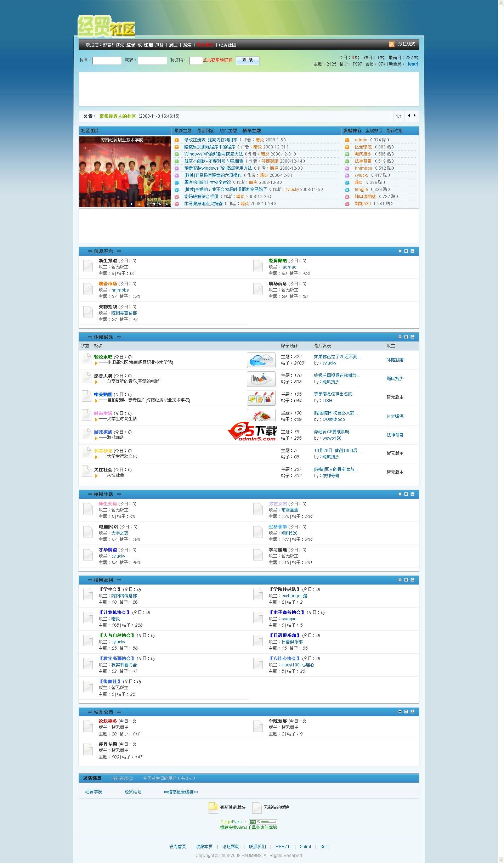Screen dimensions: 504x863
Task: Click the 帐号 account input field
Action: click(x=107, y=61)
